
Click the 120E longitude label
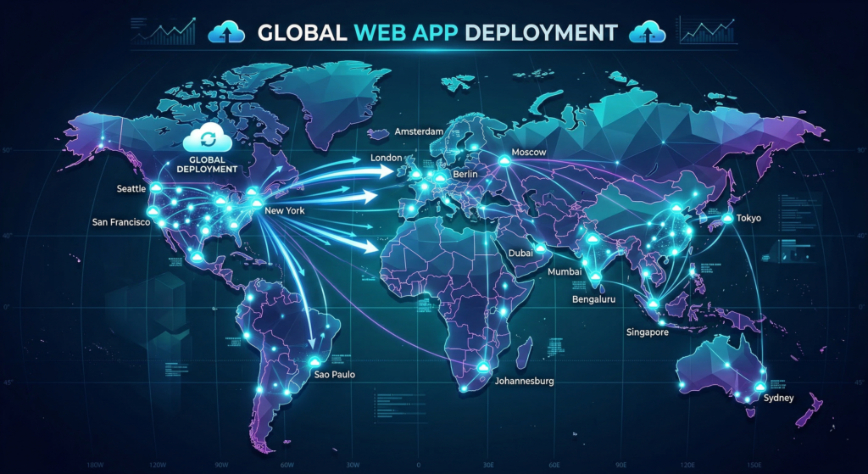pos(688,465)
